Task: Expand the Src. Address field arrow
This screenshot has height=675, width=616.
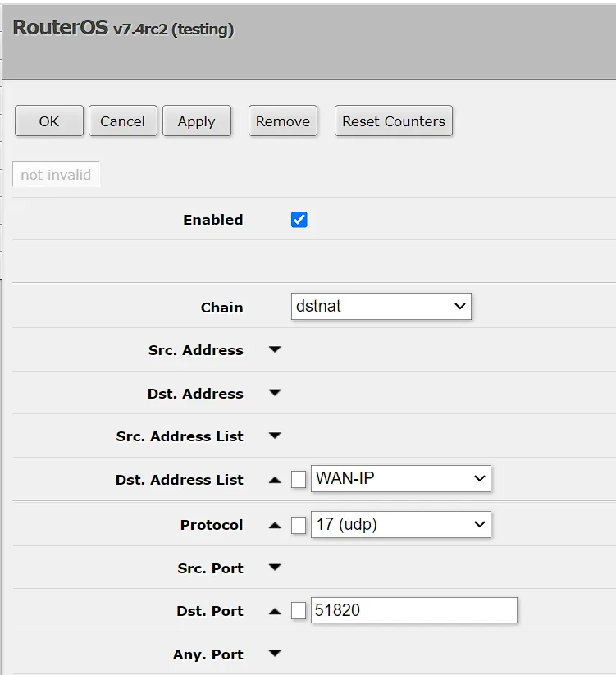Action: click(x=275, y=350)
